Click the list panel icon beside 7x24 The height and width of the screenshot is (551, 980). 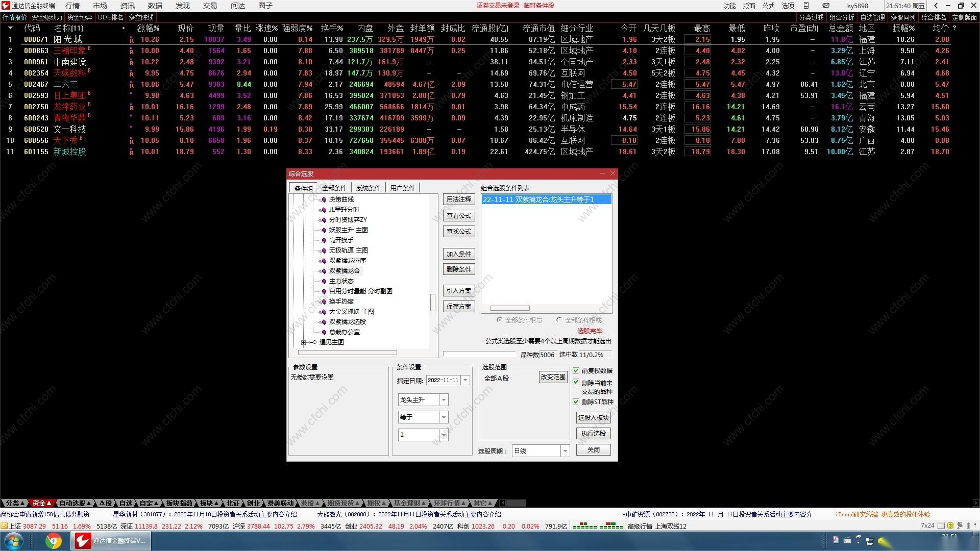click(x=941, y=525)
